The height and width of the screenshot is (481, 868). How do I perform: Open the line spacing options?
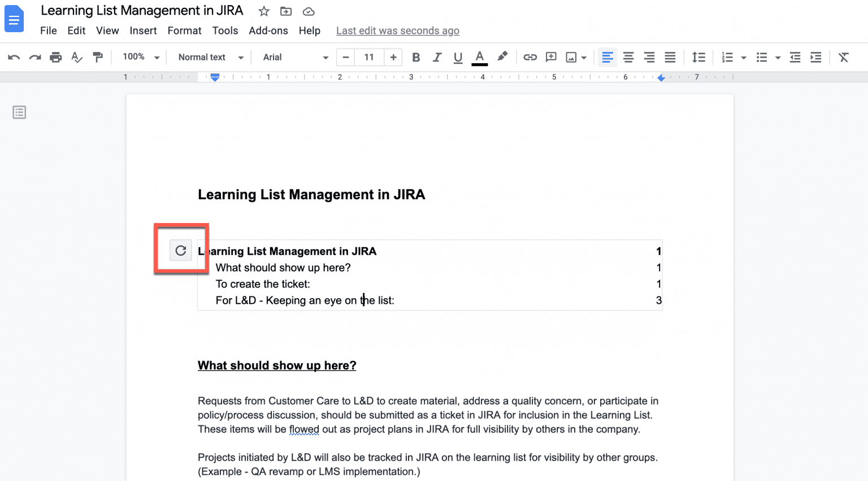[x=699, y=57]
